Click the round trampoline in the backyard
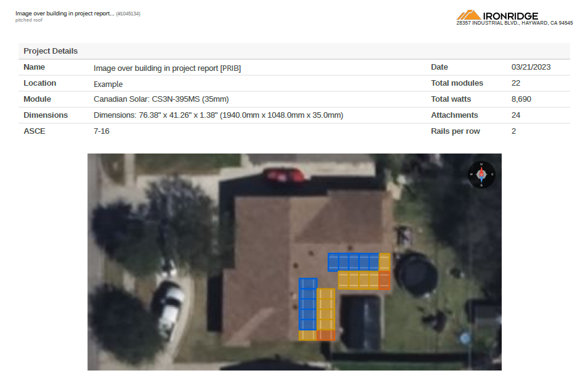This screenshot has width=588, height=381. pos(417,273)
